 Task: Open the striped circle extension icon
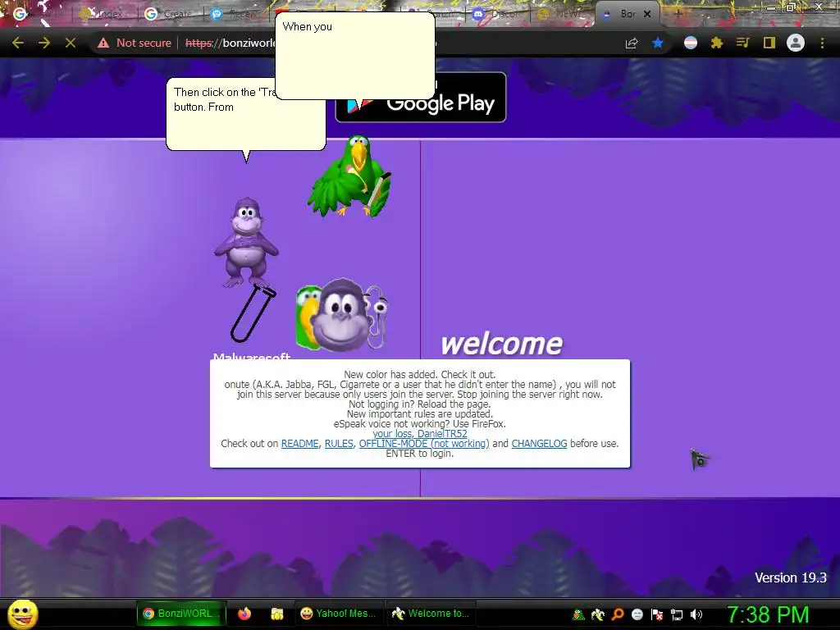[x=691, y=43]
